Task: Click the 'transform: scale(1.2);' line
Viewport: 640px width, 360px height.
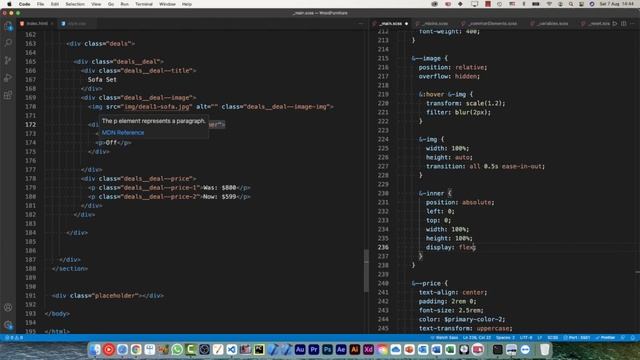Action: click(x=465, y=103)
